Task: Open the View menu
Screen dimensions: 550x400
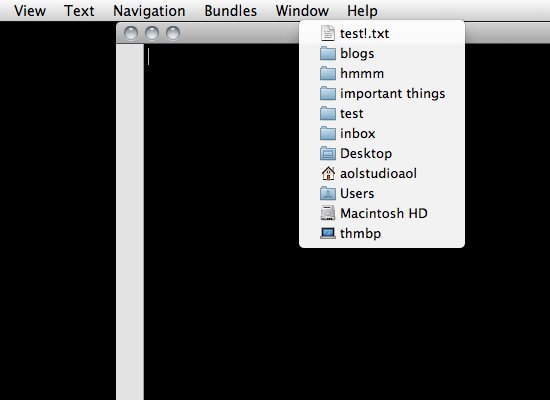Action: coord(30,11)
